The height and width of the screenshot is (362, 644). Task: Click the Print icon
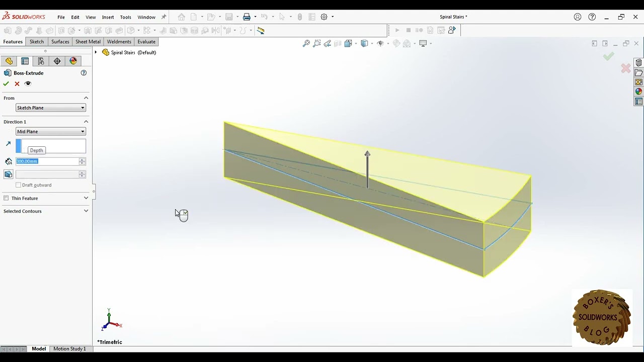[x=247, y=17]
